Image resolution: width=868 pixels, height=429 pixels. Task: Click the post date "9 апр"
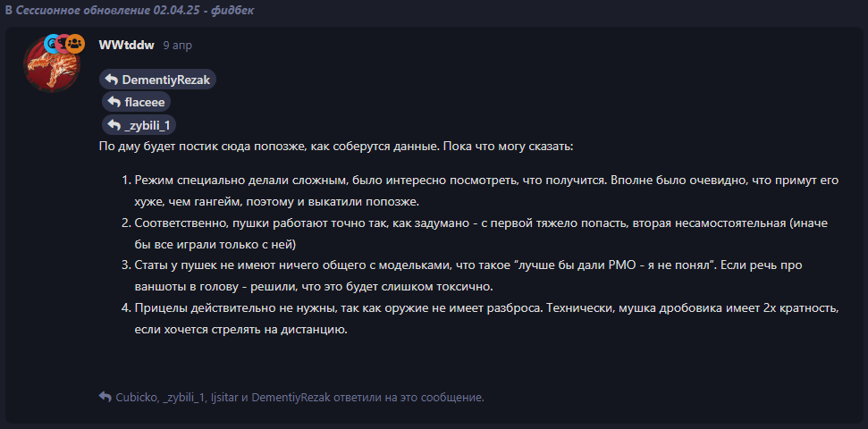tap(178, 46)
